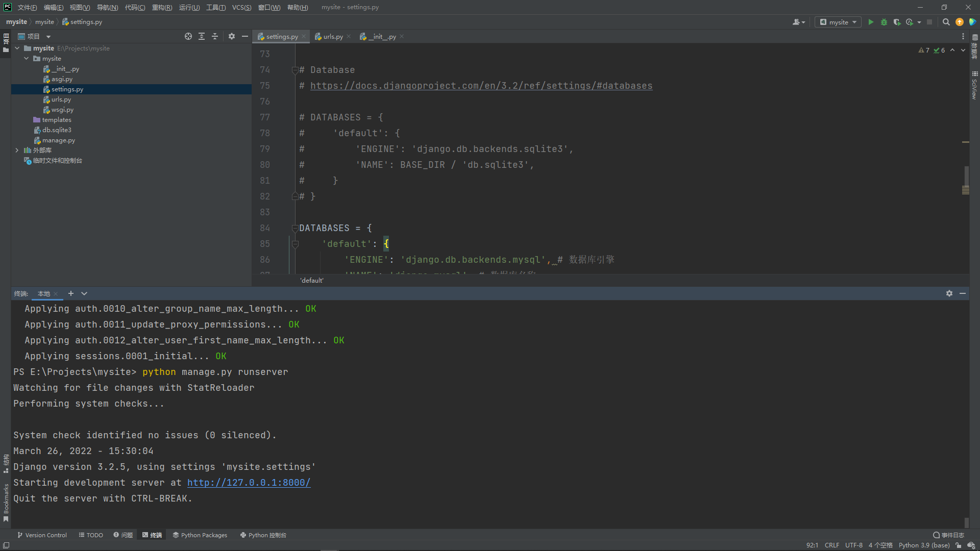Open SciView side panel
Image resolution: width=980 pixels, height=551 pixels.
974,85
